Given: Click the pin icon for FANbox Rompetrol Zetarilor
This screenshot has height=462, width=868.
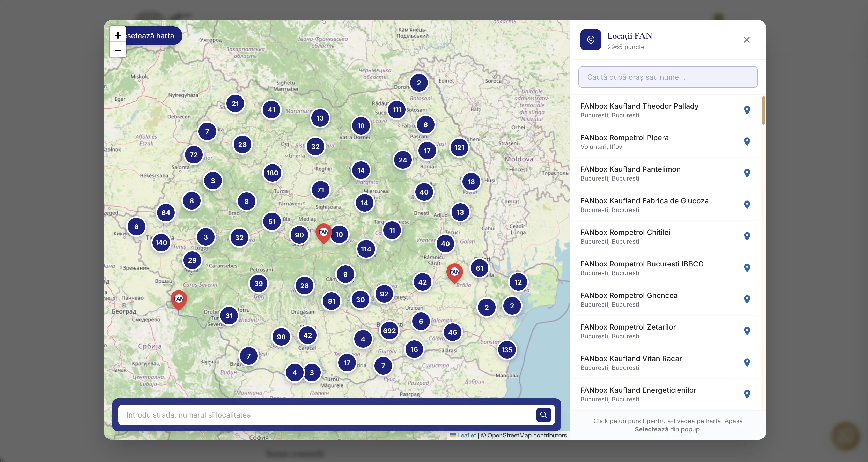Looking at the screenshot, I should tap(747, 331).
